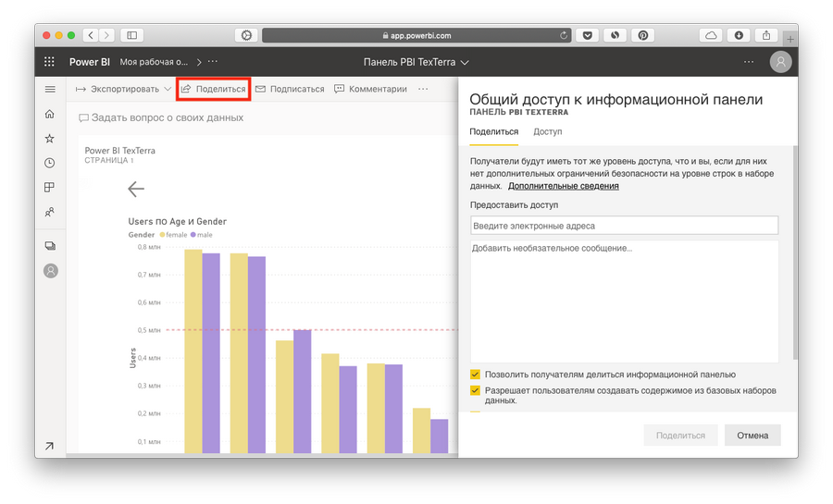This screenshot has width=833, height=504.
Task: Open Workspaces icon in the sidebar
Action: coord(50,246)
